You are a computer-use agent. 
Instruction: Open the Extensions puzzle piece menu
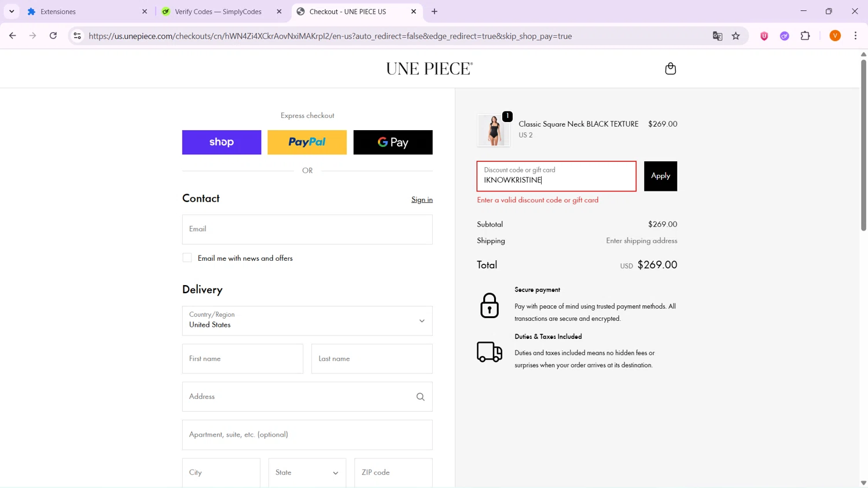(x=806, y=36)
